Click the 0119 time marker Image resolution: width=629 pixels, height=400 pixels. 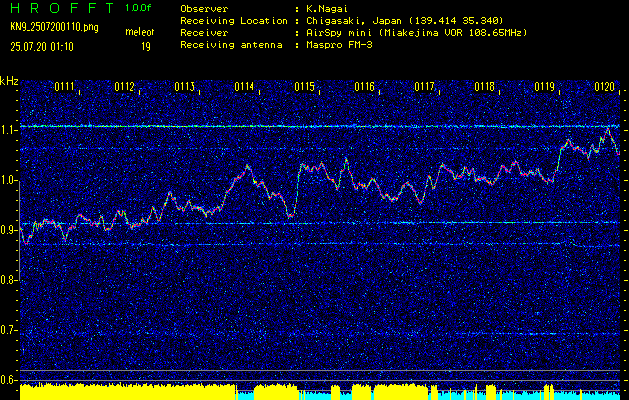pyautogui.click(x=544, y=86)
